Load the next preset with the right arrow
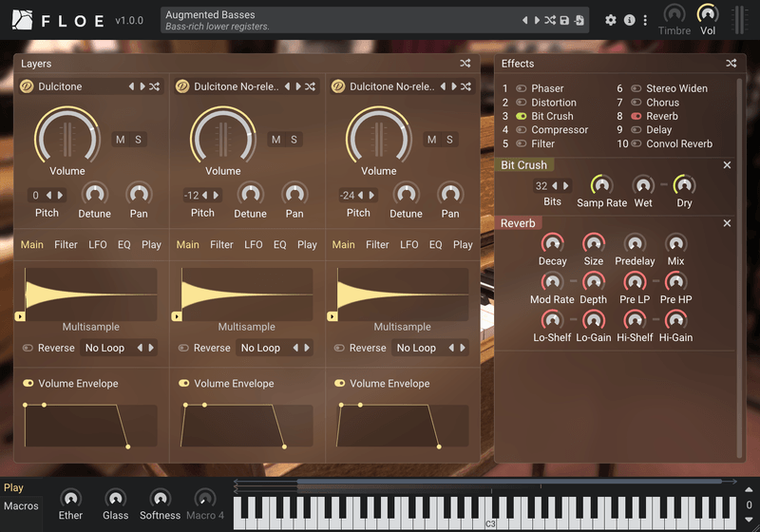The width and height of the screenshot is (760, 532). pyautogui.click(x=537, y=20)
